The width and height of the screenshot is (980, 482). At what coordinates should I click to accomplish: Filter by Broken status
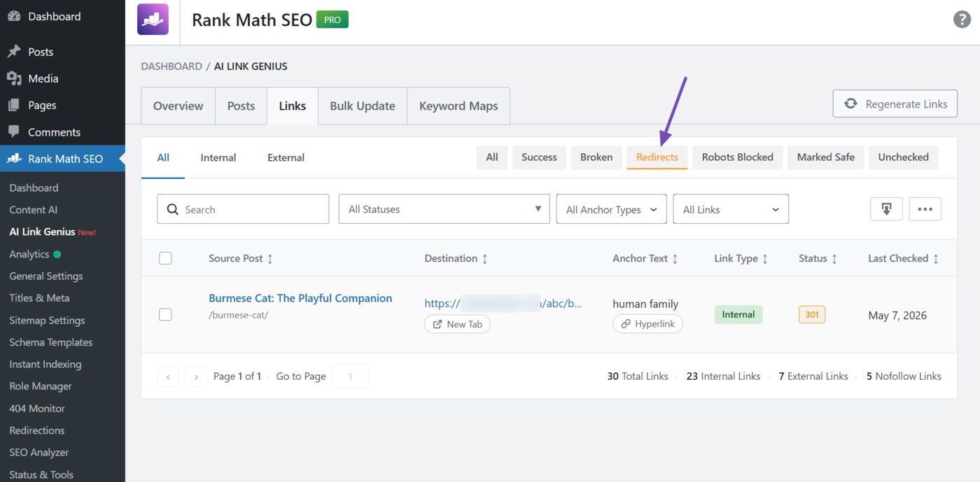(596, 157)
